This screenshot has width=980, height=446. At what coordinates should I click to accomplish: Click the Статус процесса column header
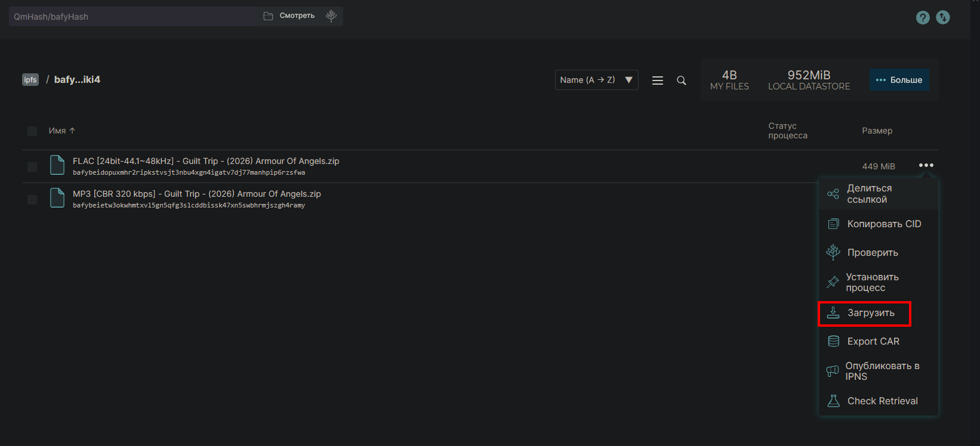click(x=788, y=131)
